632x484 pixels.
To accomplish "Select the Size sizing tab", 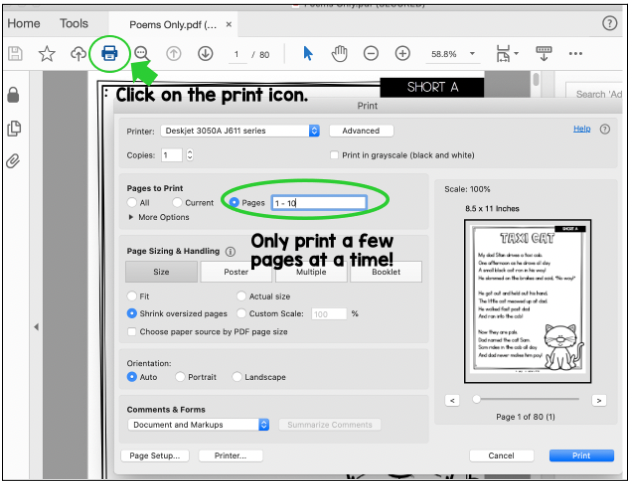I will 161,272.
